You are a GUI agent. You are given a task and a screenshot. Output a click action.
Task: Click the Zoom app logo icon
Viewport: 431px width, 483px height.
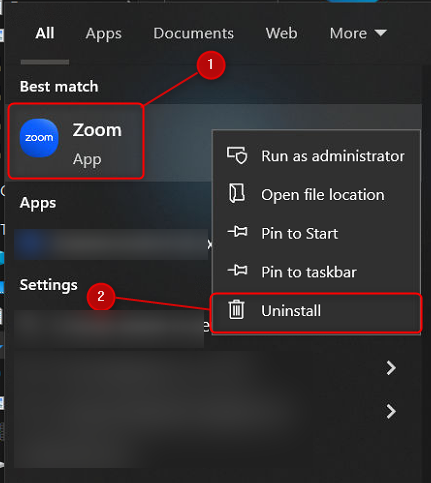[39, 138]
